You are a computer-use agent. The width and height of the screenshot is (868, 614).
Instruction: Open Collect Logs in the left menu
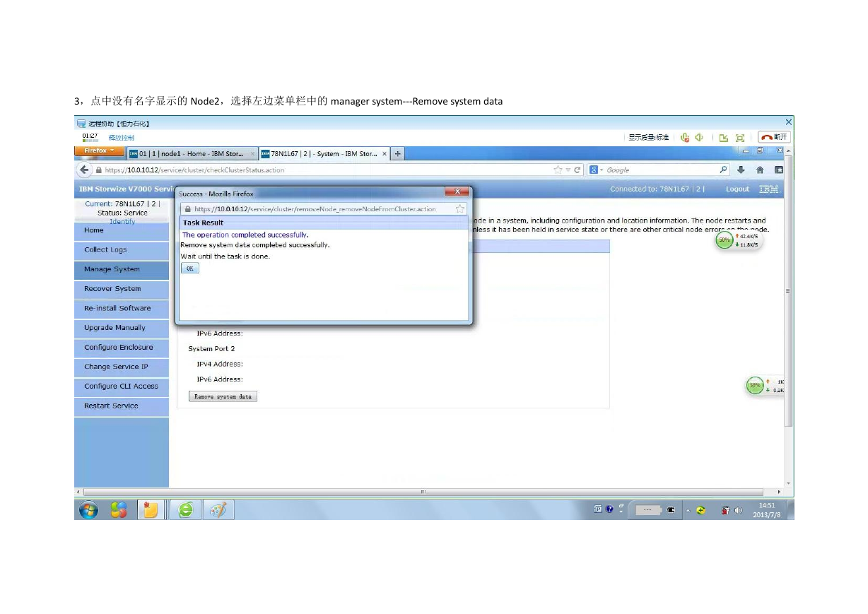point(122,249)
